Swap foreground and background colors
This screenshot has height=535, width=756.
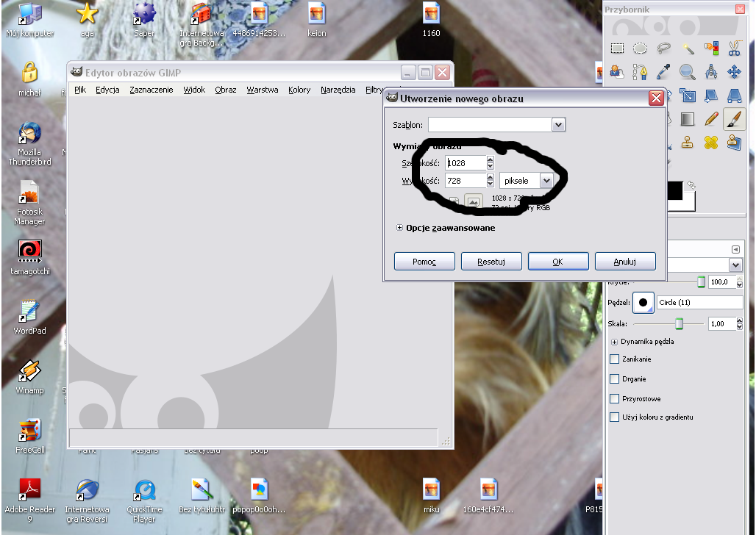pyautogui.click(x=691, y=185)
